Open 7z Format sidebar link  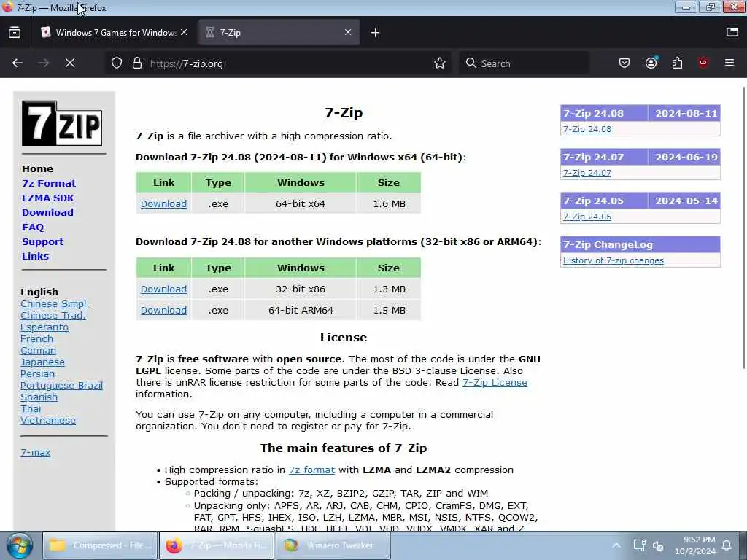click(x=49, y=183)
